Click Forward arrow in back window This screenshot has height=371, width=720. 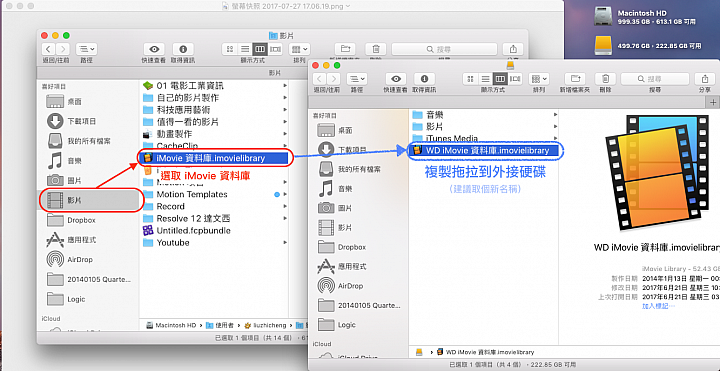[x=62, y=49]
